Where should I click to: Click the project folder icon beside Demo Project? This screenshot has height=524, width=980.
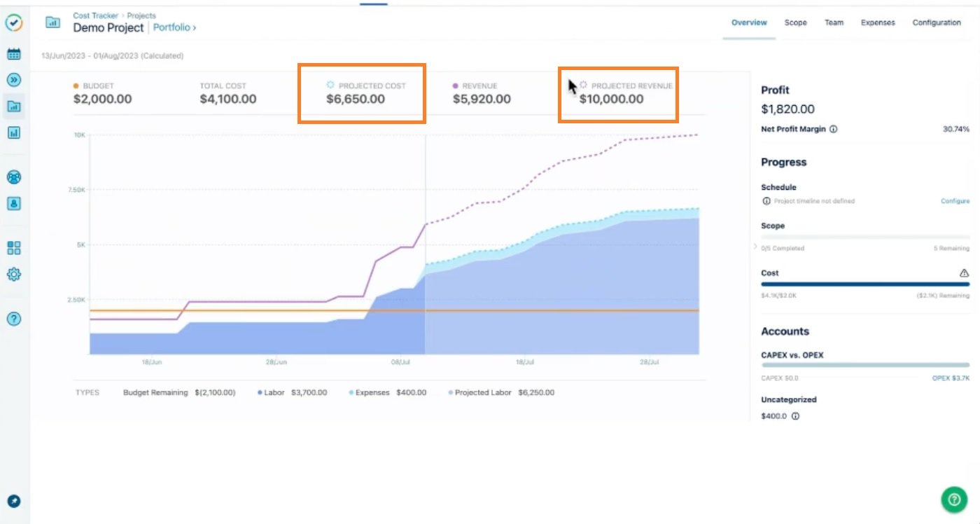click(52, 22)
